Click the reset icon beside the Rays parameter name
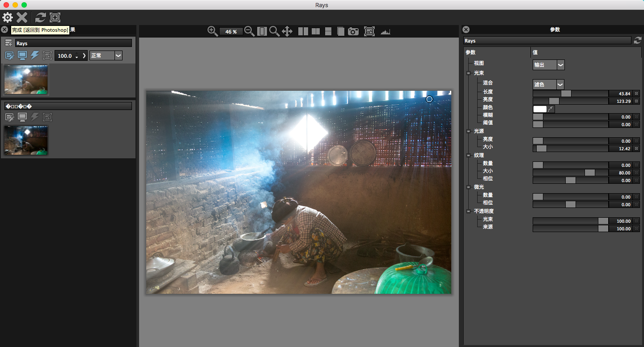 (637, 41)
